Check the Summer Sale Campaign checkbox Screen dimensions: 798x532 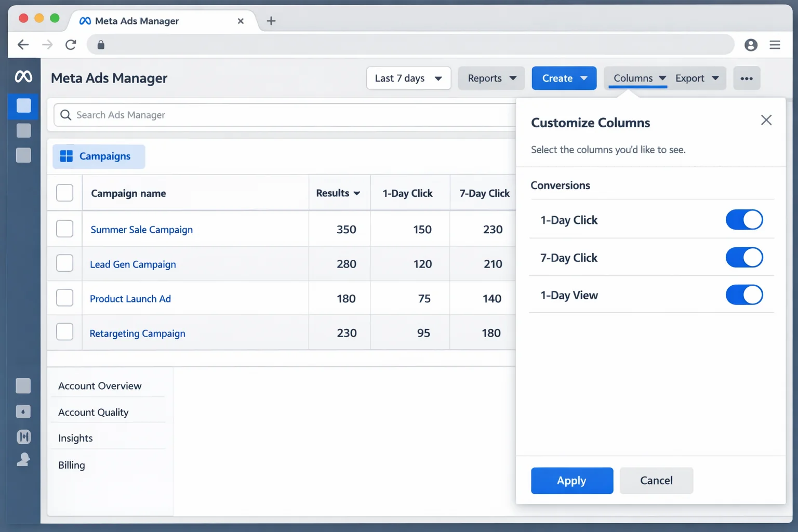coord(64,229)
